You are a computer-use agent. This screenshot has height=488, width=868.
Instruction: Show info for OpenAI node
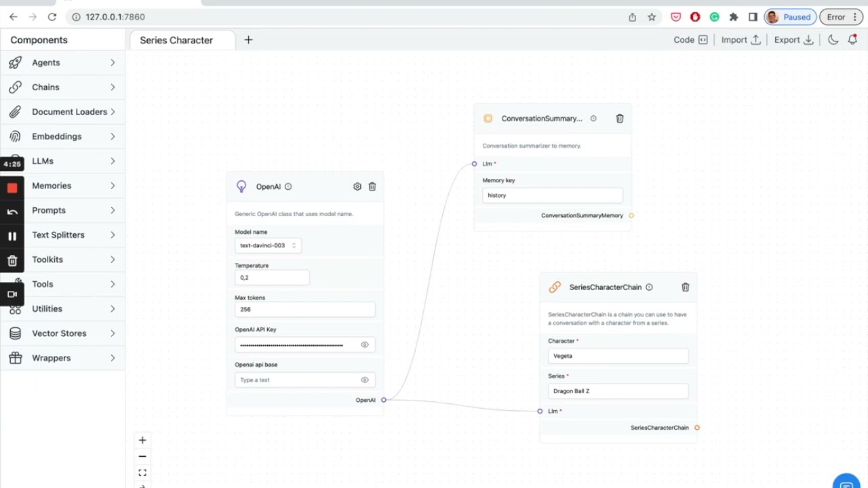pyautogui.click(x=288, y=186)
